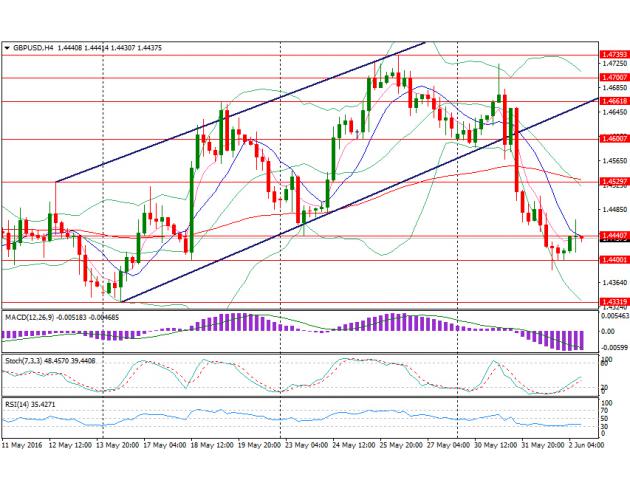
Task: Click the triangle icon beside GBPUSD,H4
Action: [7, 47]
